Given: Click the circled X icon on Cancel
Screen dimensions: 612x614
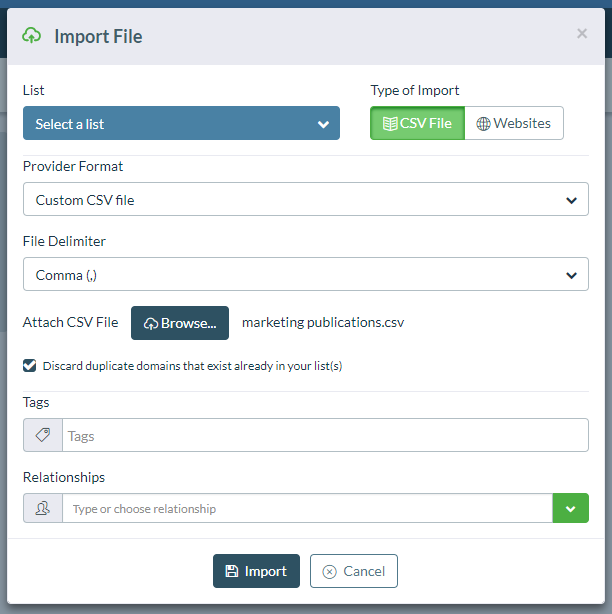Looking at the screenshot, I should pyautogui.click(x=329, y=571).
